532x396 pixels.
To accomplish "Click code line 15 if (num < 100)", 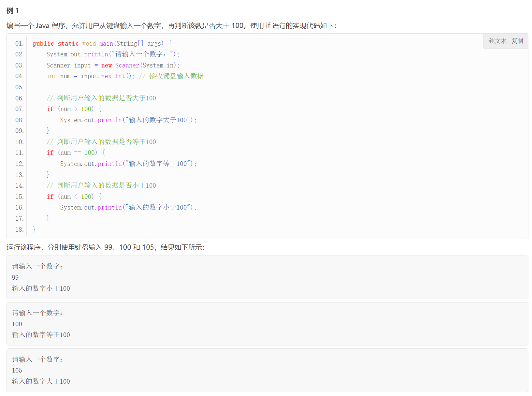I will tap(74, 197).
